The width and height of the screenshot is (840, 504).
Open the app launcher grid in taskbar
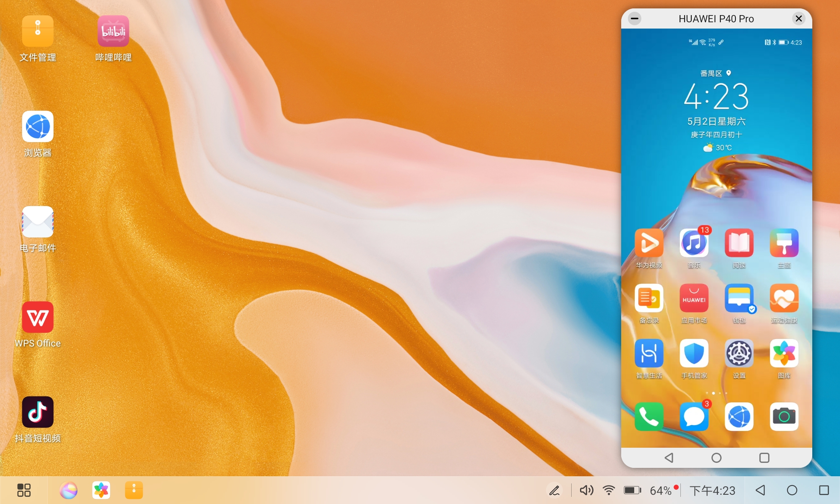click(x=24, y=490)
